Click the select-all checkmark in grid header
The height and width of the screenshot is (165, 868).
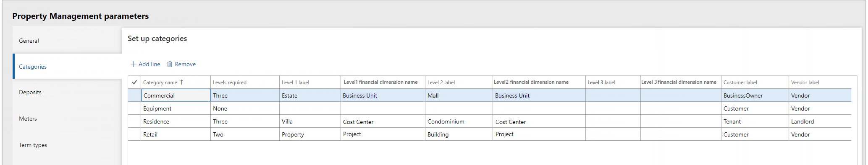134,82
